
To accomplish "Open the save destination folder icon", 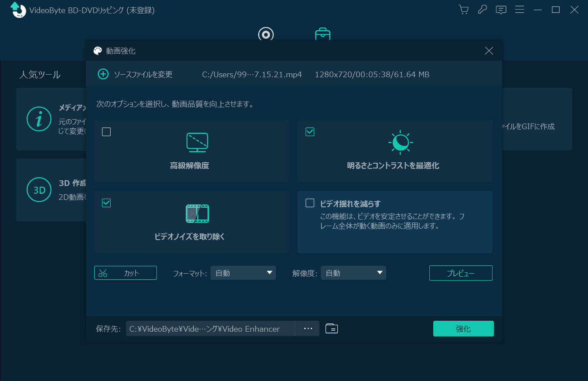I will tap(331, 328).
